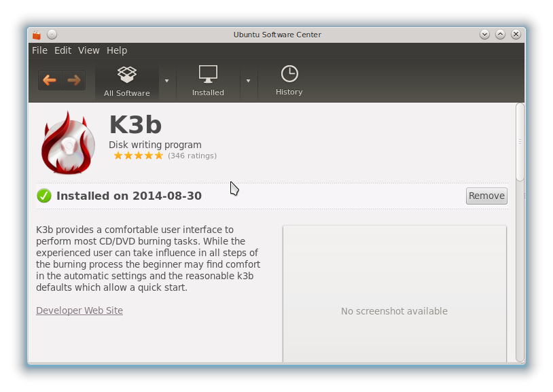The image size is (553, 392).
Task: Show the Installed software list
Action: 208,81
